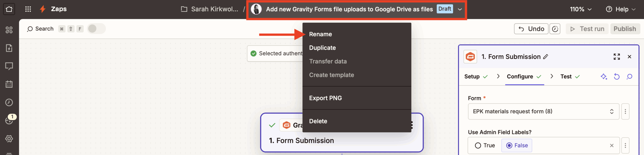Open the apps grid launcher icon

click(28, 9)
